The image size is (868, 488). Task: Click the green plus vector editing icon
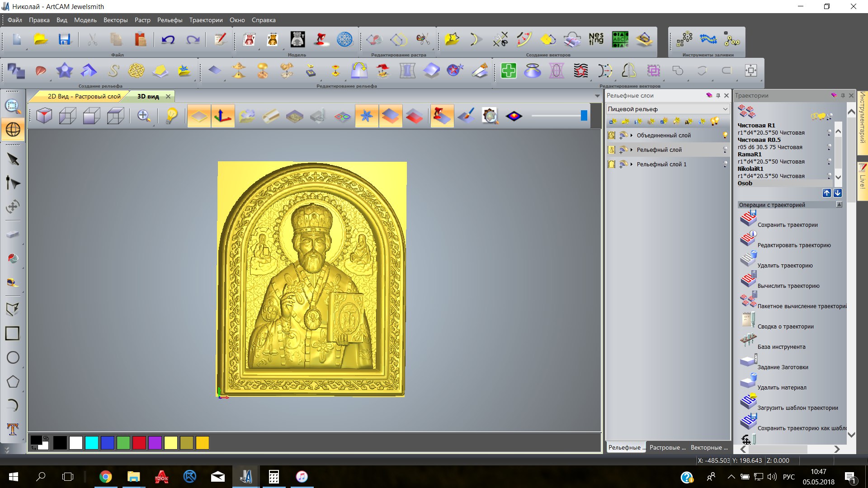click(509, 70)
